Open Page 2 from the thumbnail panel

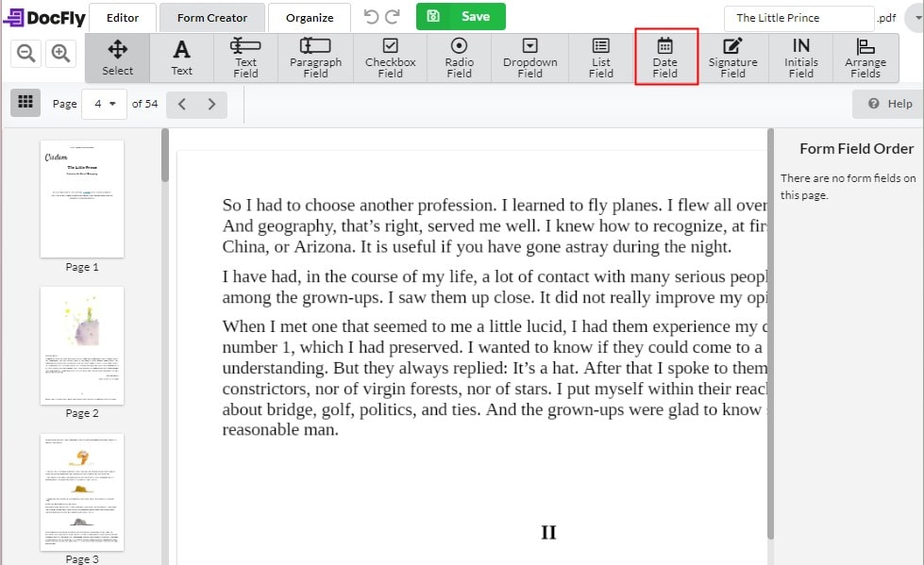(81, 345)
